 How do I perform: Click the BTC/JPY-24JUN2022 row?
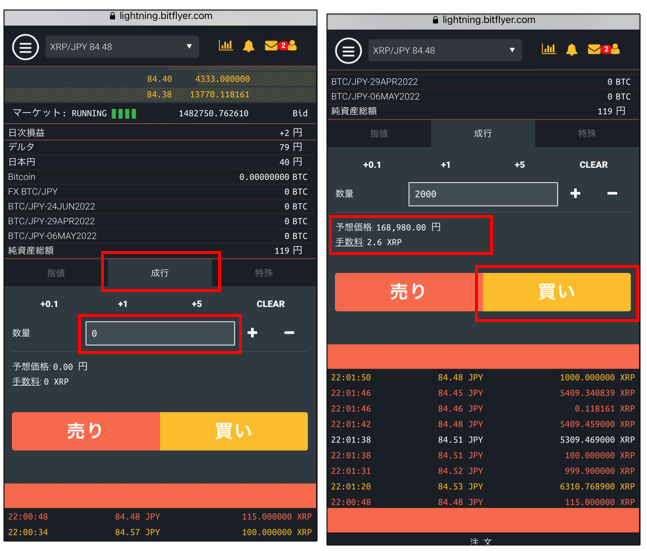pos(160,206)
